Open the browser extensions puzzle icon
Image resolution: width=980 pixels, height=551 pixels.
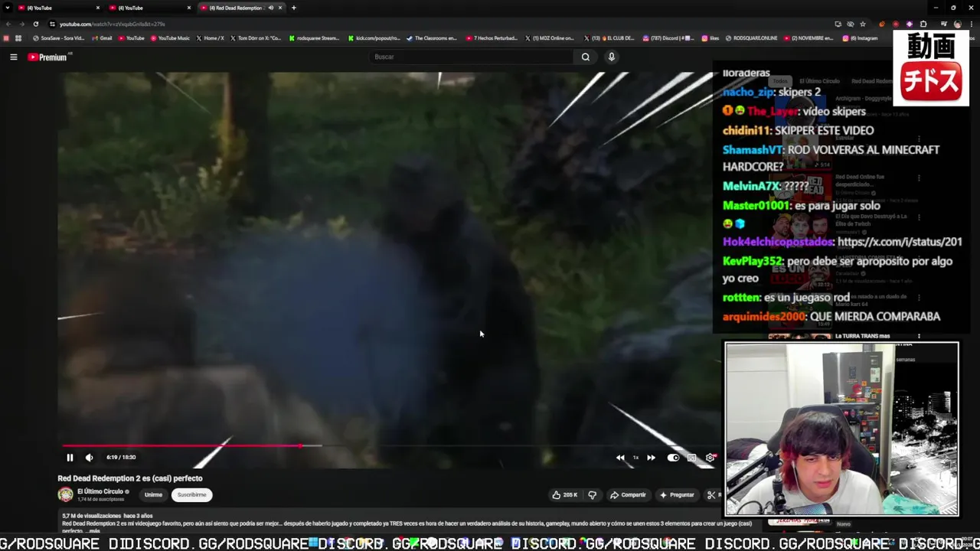click(923, 24)
